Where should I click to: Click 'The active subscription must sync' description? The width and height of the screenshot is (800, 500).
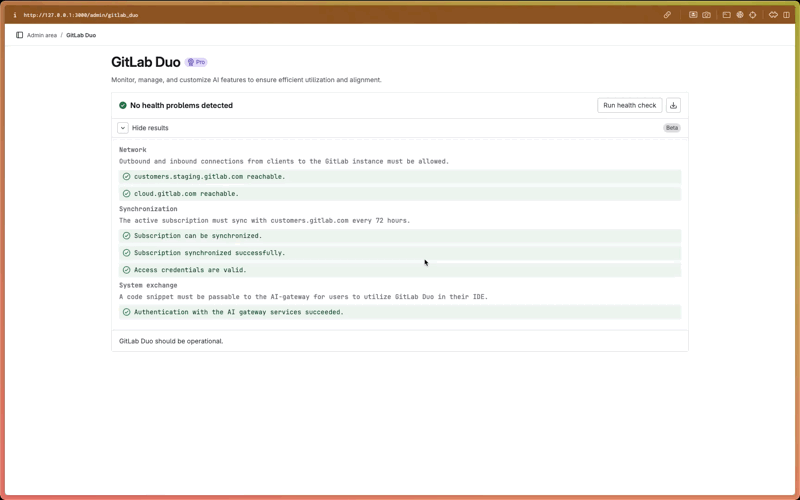tap(265, 220)
